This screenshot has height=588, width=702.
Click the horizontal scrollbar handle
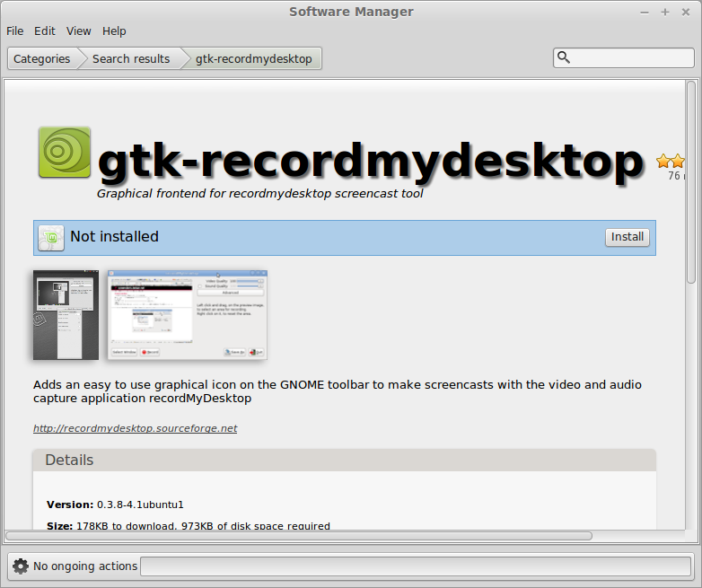click(299, 536)
